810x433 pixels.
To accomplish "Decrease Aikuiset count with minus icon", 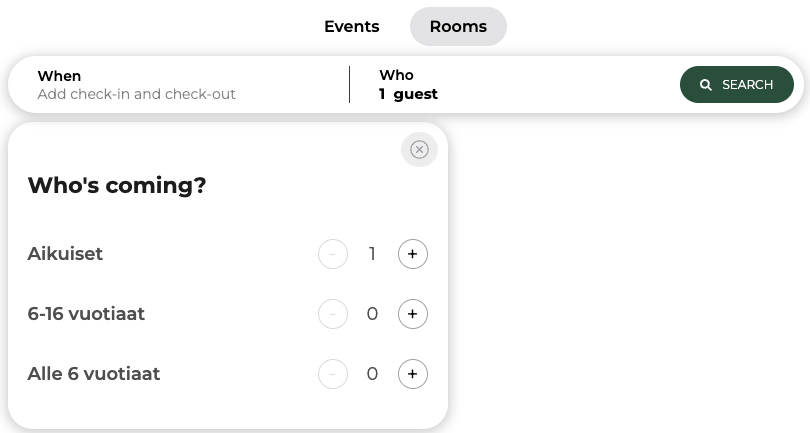I will (x=333, y=254).
